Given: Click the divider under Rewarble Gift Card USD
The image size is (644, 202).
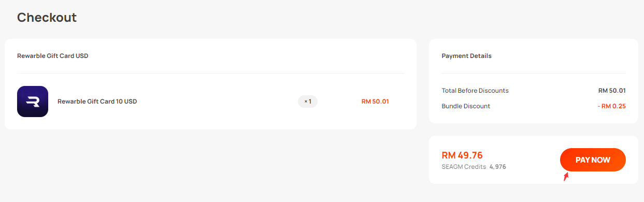Looking at the screenshot, I should (210, 74).
